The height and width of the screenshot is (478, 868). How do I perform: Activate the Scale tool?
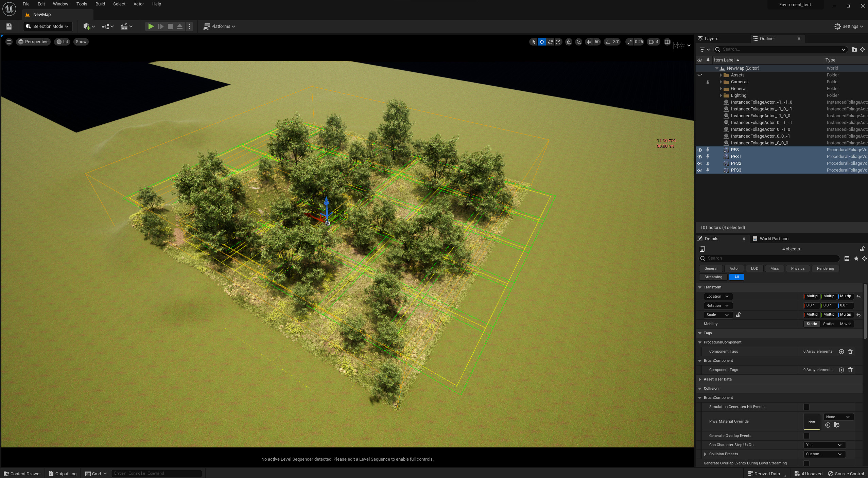558,42
